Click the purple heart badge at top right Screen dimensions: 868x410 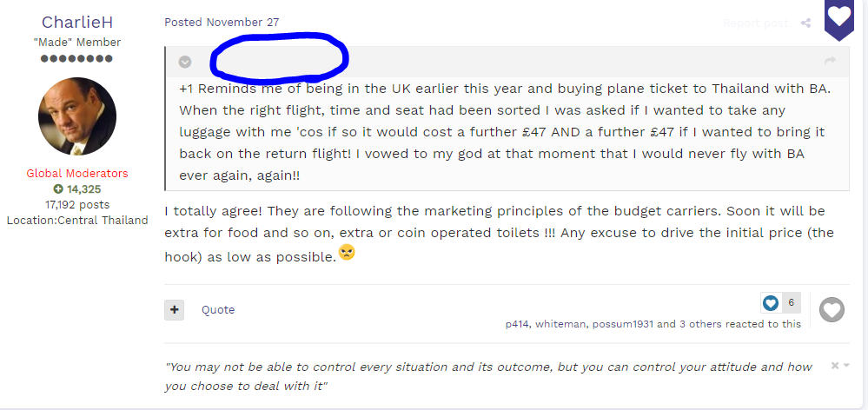tap(839, 18)
